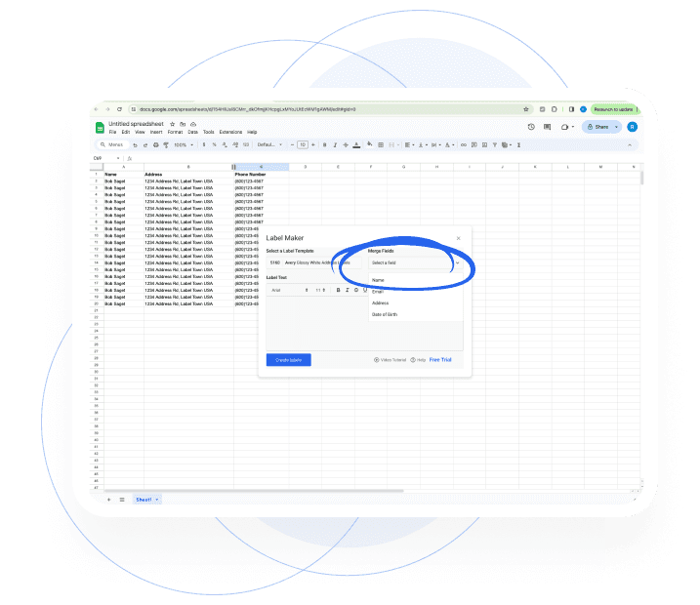Format as currency with dollar icon
The width and height of the screenshot is (700, 605).
[204, 145]
